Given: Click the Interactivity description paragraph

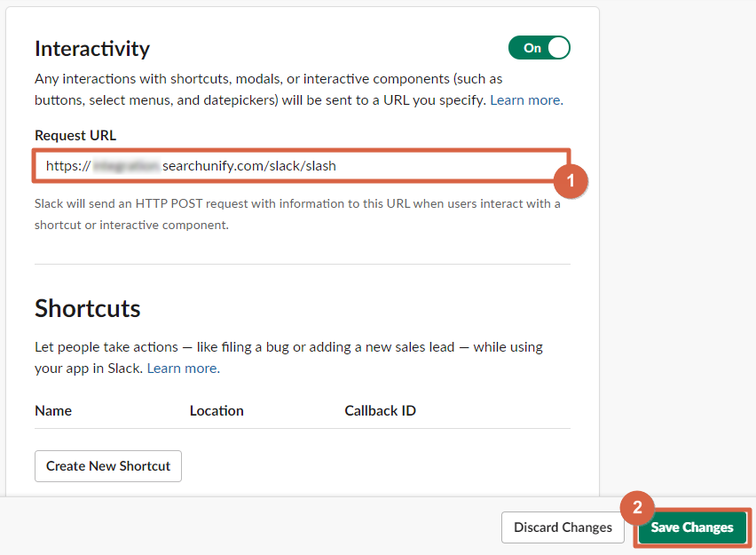Looking at the screenshot, I should coord(266,89).
